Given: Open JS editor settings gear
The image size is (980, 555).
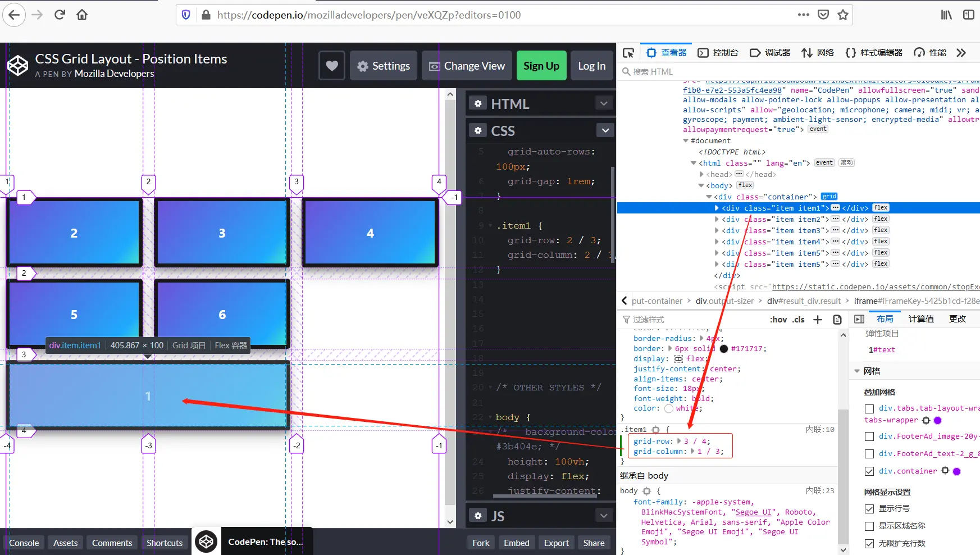Looking at the screenshot, I should click(478, 516).
